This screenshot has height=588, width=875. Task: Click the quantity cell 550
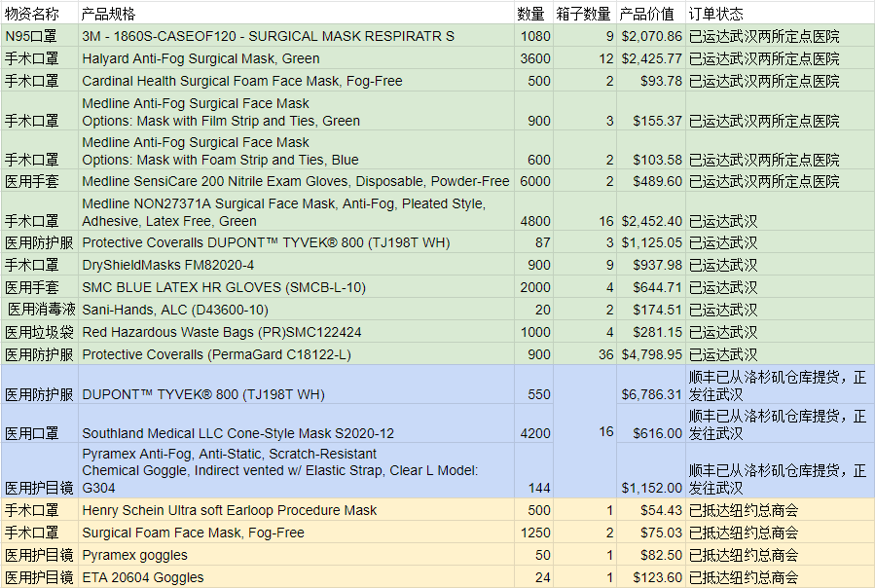click(534, 385)
